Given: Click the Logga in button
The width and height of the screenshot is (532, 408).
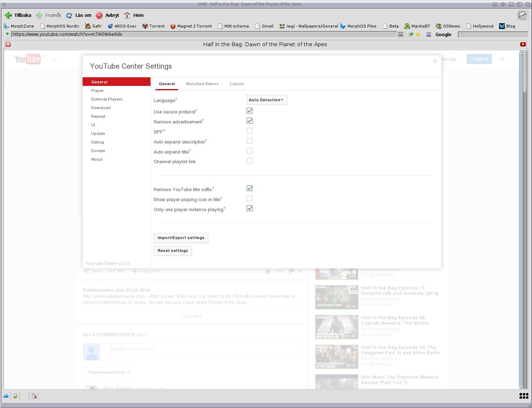Looking at the screenshot, I should [479, 59].
